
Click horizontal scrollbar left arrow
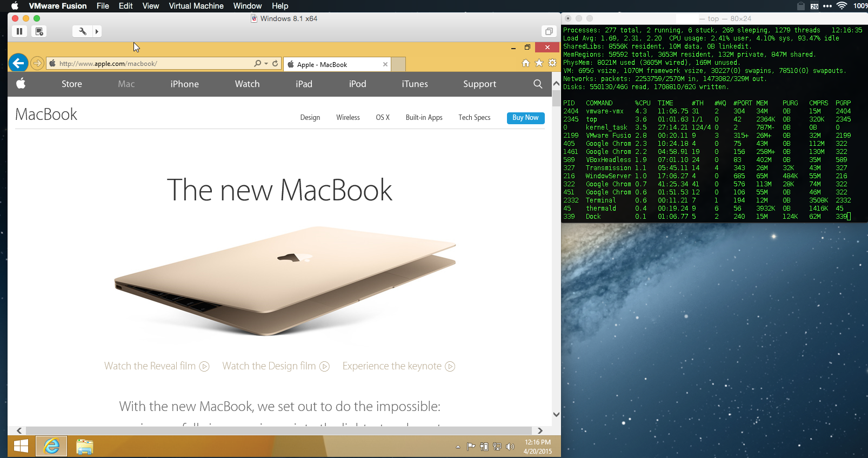pos(19,430)
